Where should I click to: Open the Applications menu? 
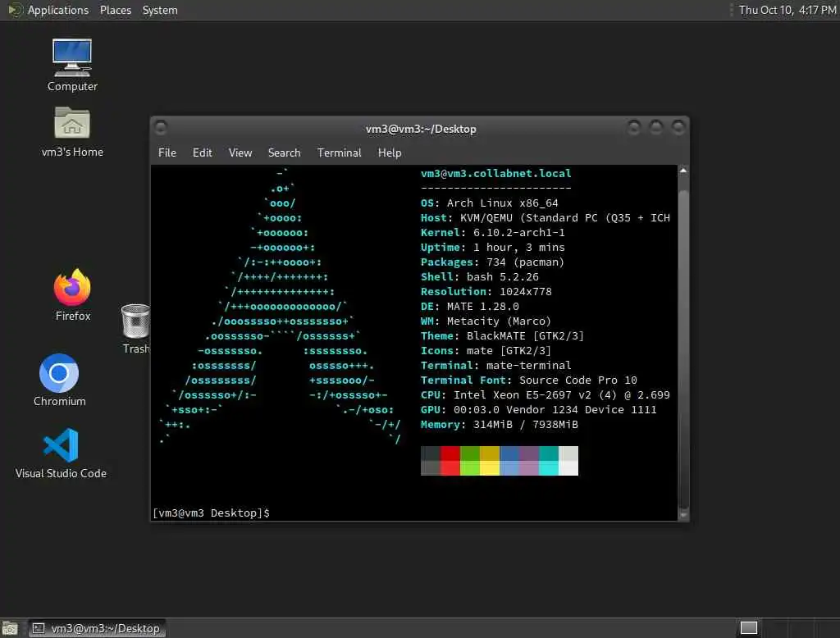58,10
